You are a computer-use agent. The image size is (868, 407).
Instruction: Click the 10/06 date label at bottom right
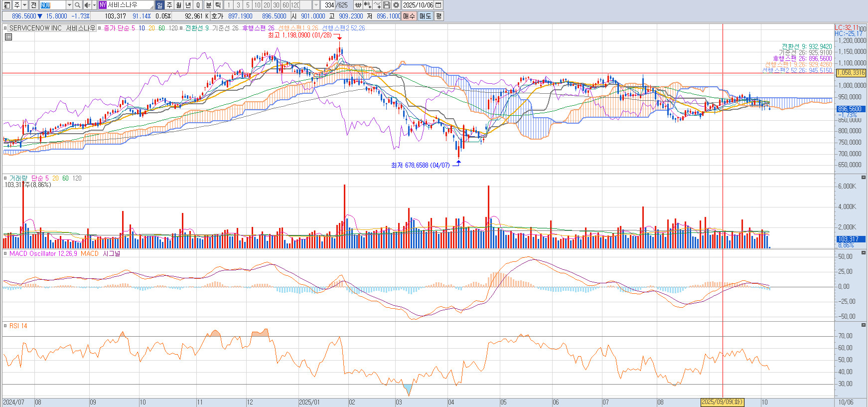click(846, 402)
